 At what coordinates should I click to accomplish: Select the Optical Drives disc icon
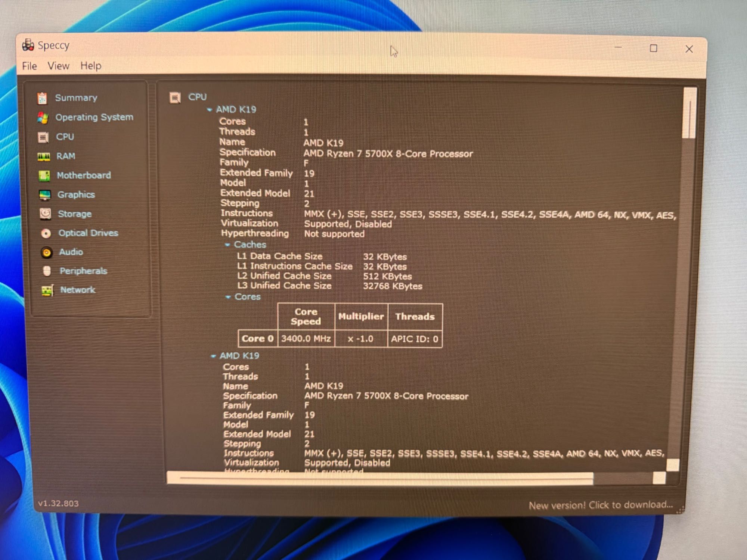46,233
